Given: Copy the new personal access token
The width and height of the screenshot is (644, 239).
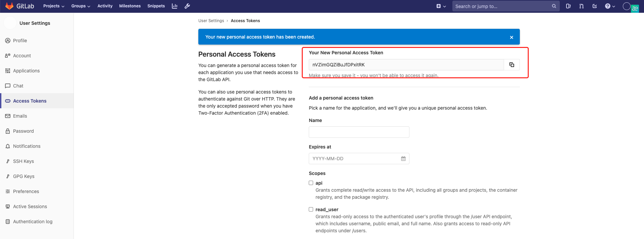Looking at the screenshot, I should click(511, 65).
